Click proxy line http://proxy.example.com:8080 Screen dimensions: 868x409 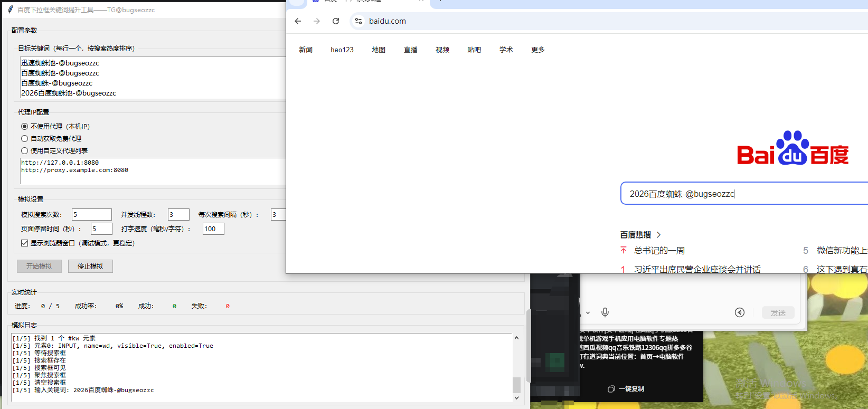(74, 170)
